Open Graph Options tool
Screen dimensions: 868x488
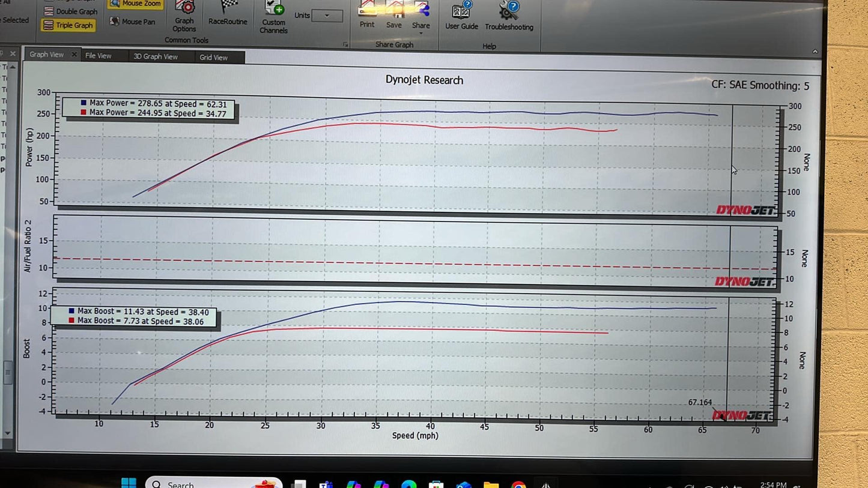184,16
